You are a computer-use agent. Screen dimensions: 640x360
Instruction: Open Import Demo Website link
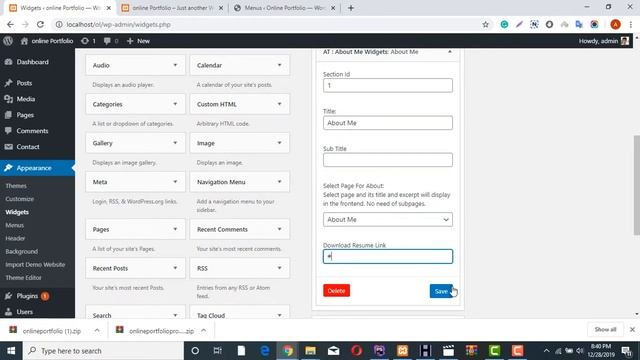pyautogui.click(x=35, y=264)
